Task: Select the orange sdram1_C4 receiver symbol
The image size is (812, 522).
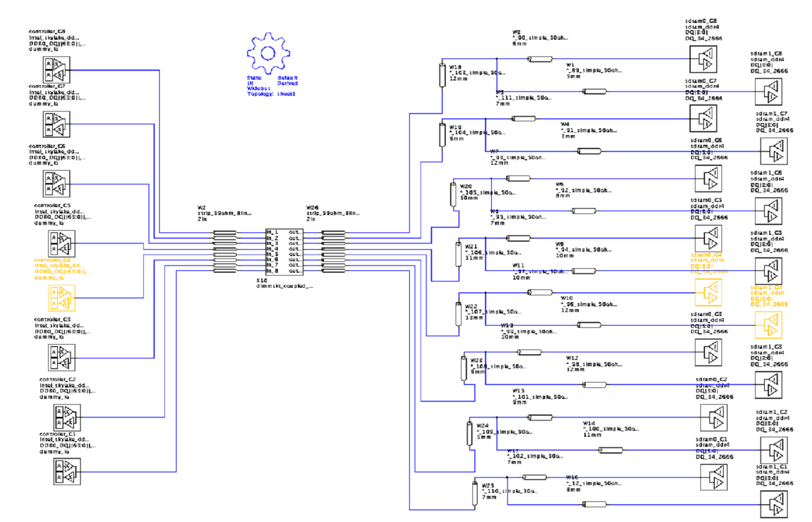Action: click(769, 325)
